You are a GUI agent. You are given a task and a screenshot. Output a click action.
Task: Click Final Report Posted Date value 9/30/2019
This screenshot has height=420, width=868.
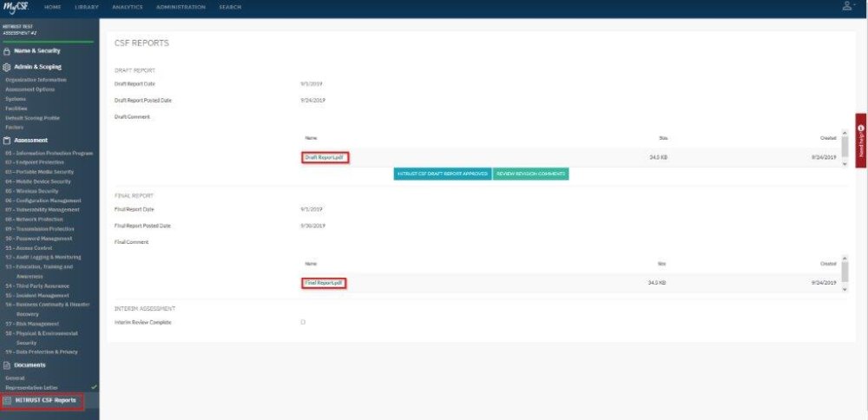312,226
